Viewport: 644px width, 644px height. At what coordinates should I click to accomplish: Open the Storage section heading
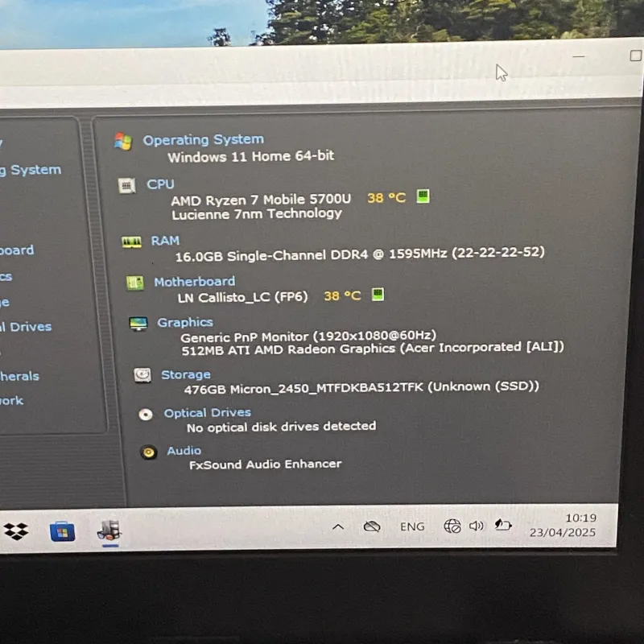[186, 374]
